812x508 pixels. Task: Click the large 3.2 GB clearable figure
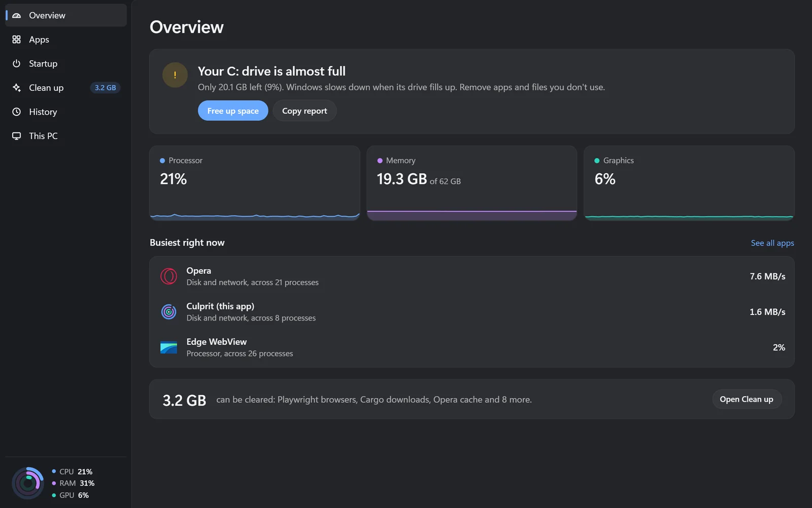click(x=184, y=400)
